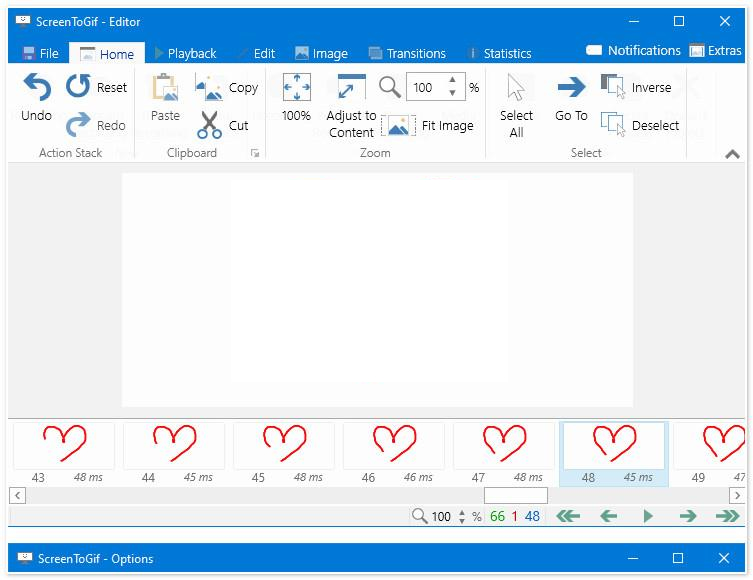Viewport: 753px width, 580px height.
Task: Click the Inverse selection icon
Action: pyautogui.click(x=613, y=86)
